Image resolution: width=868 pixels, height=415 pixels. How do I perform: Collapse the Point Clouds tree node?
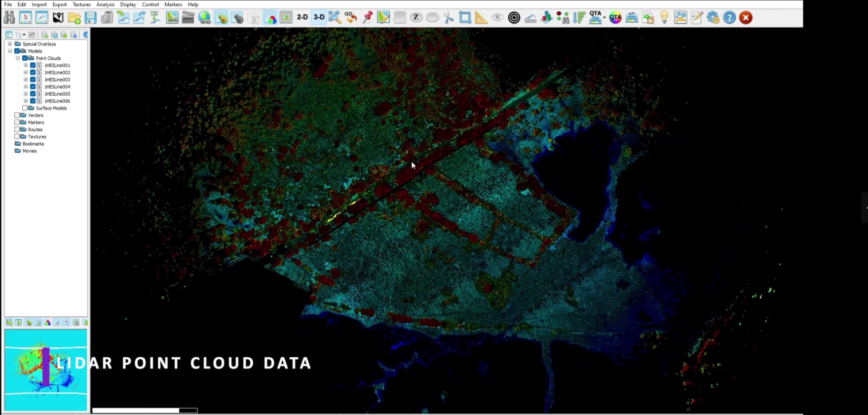pyautogui.click(x=18, y=58)
